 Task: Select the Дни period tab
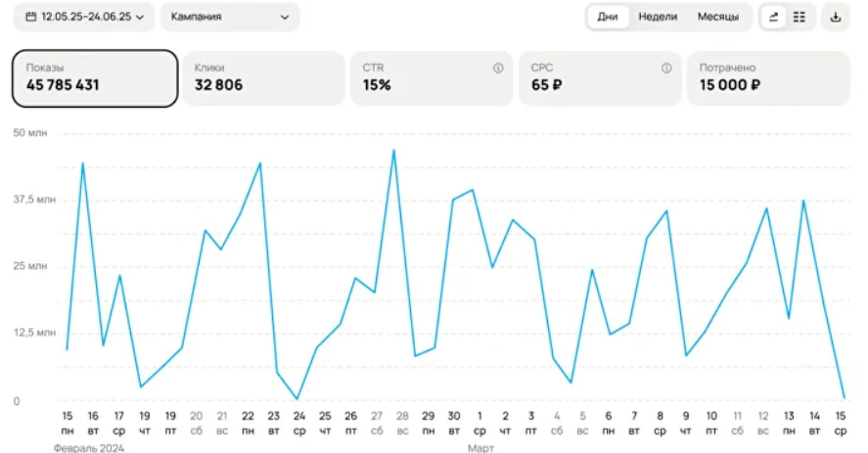[608, 17]
